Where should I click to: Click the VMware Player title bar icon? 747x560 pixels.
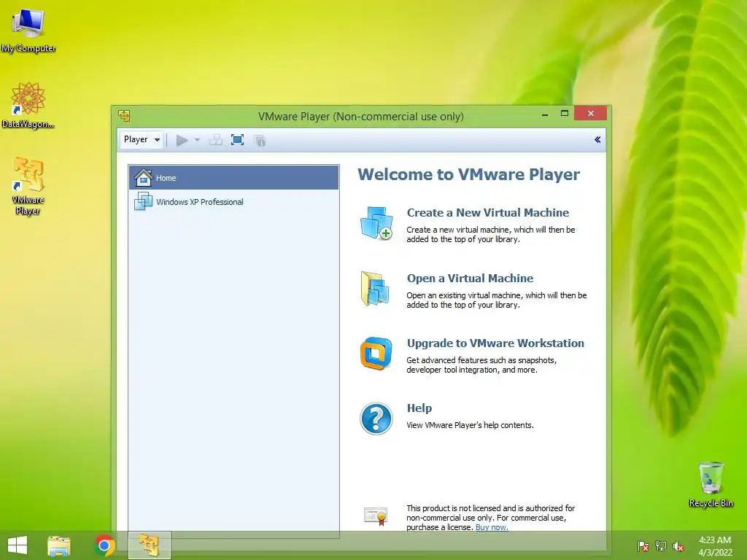(x=124, y=116)
